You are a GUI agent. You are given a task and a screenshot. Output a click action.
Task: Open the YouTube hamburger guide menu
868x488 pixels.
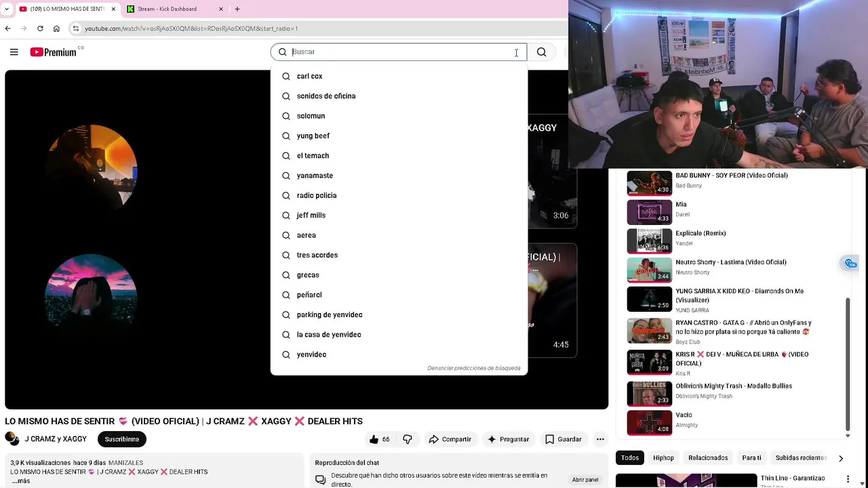pyautogui.click(x=14, y=52)
